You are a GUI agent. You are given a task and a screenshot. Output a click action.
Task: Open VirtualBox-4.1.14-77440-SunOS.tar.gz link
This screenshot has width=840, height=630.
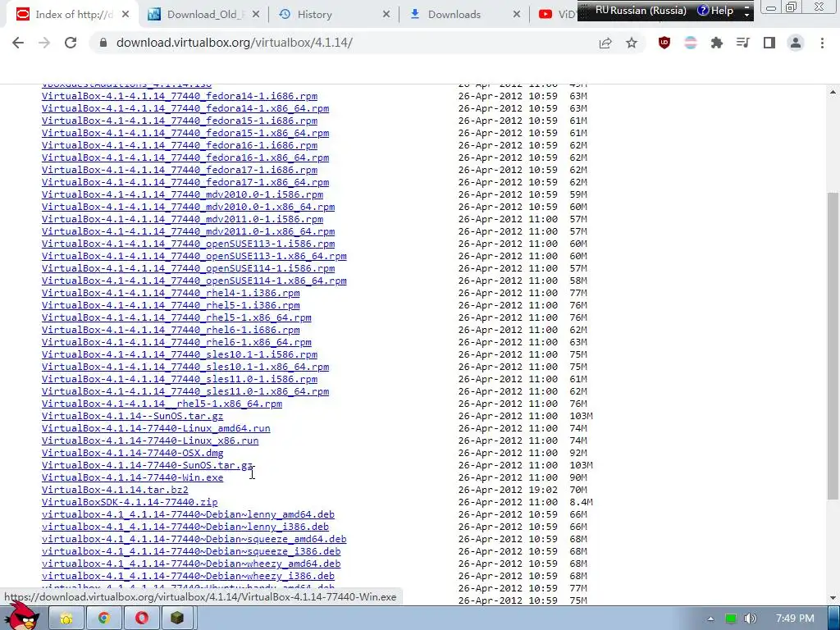click(148, 465)
